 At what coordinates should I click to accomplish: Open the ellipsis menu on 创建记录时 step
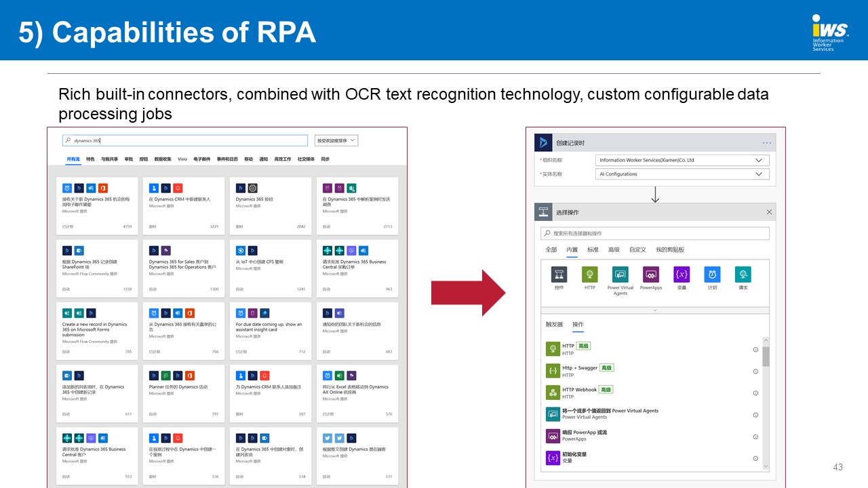pos(767,143)
